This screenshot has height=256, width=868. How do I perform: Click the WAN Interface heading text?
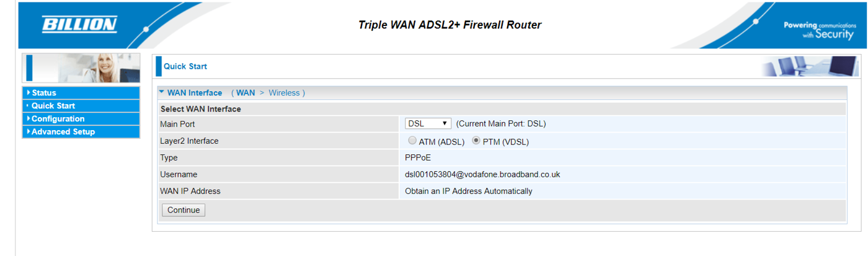click(195, 93)
